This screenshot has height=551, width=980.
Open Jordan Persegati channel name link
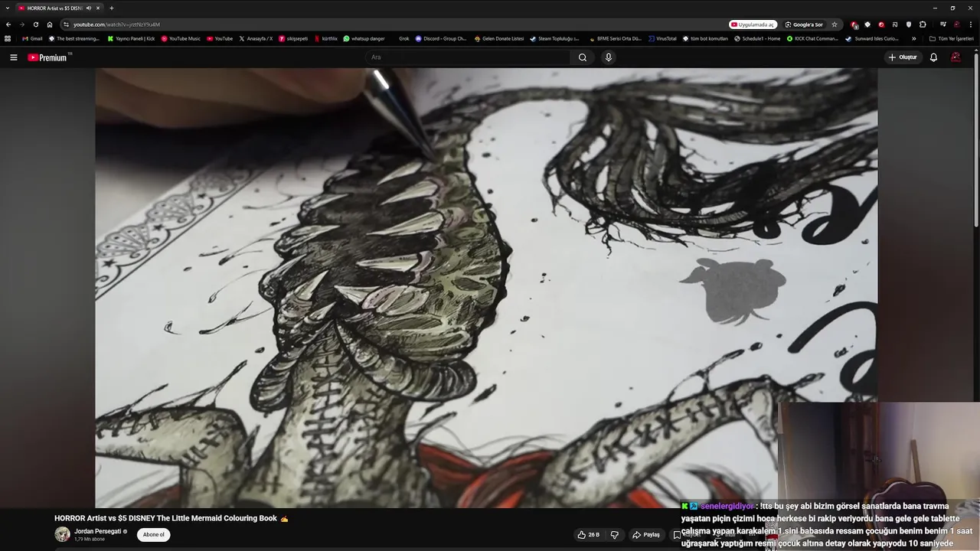(x=97, y=531)
